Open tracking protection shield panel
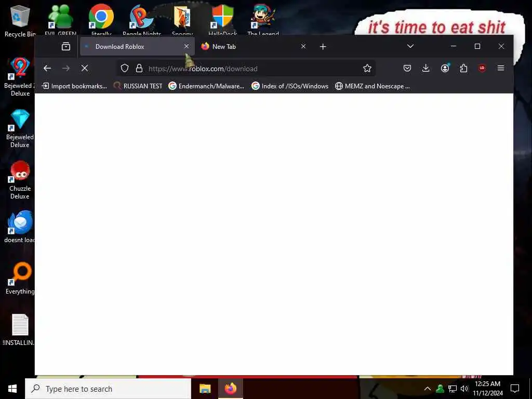The width and height of the screenshot is (532, 399). coord(125,68)
